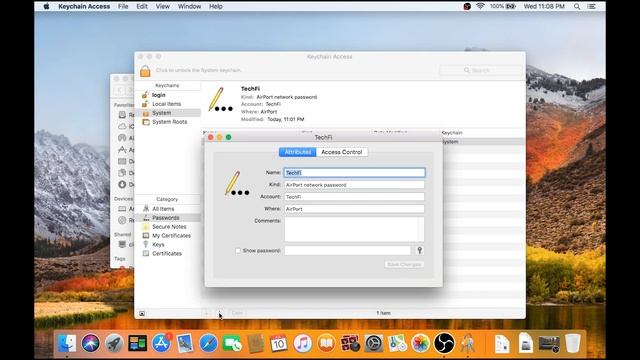Viewport: 640px width, 360px height.
Task: Open OBS from the Dock
Action: coord(444,343)
